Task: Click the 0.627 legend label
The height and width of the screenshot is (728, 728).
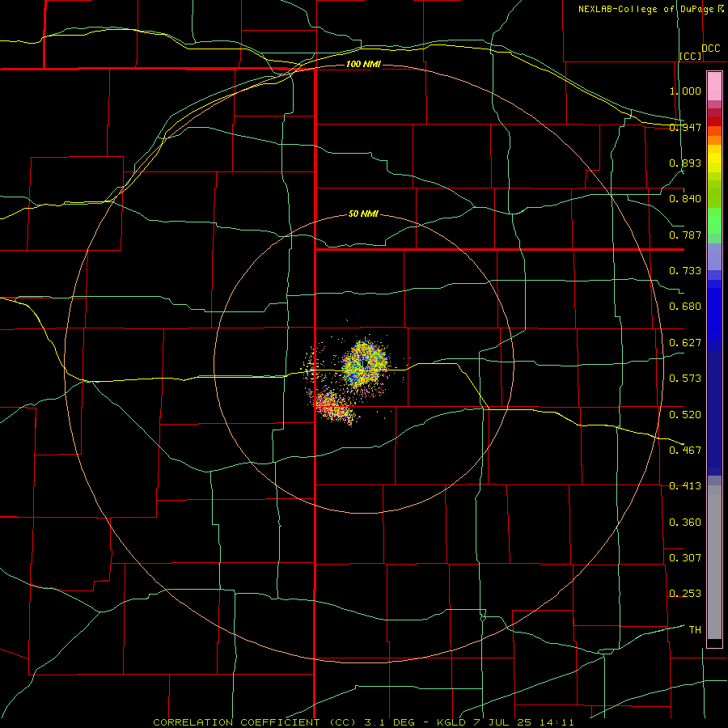Action: tap(685, 343)
